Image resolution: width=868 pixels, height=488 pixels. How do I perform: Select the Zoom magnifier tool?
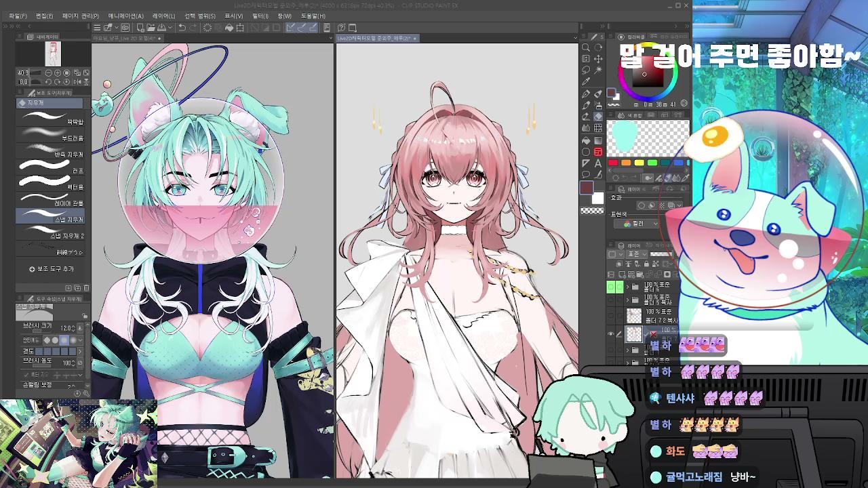586,47
